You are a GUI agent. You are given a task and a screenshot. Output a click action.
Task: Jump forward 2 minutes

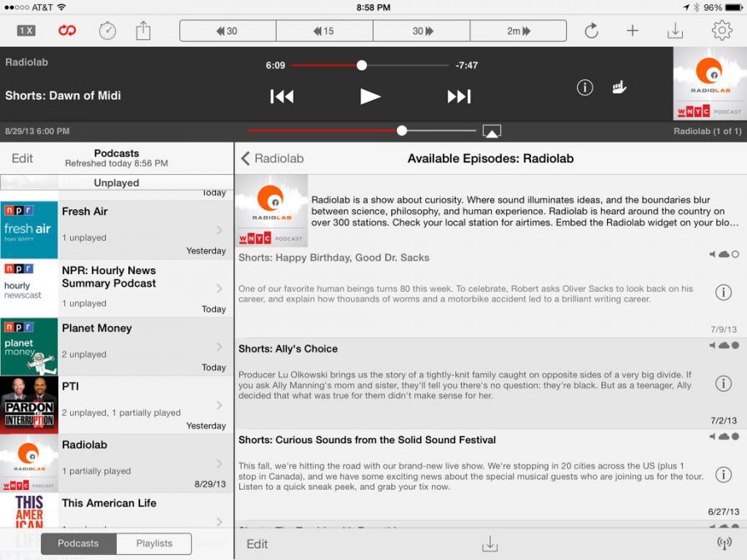[x=518, y=31]
